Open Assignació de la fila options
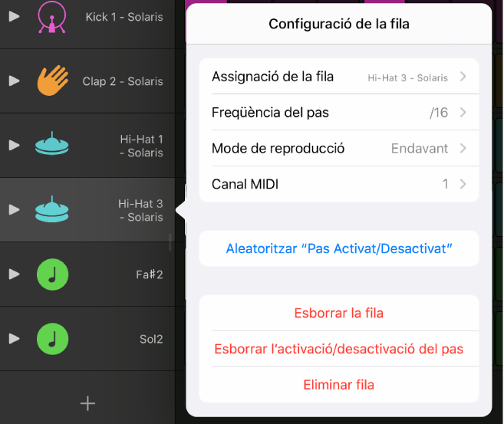Viewport: 504px width, 424px height. pyautogui.click(x=339, y=77)
